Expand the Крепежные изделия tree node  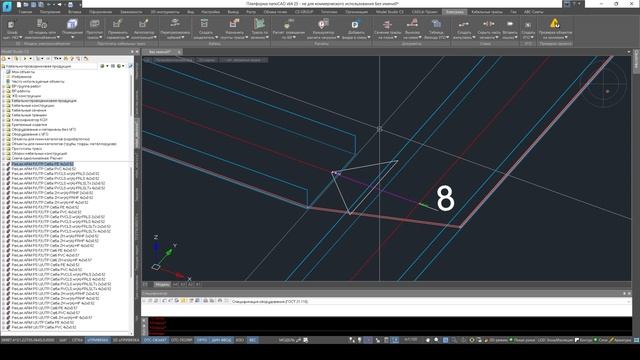point(4,125)
